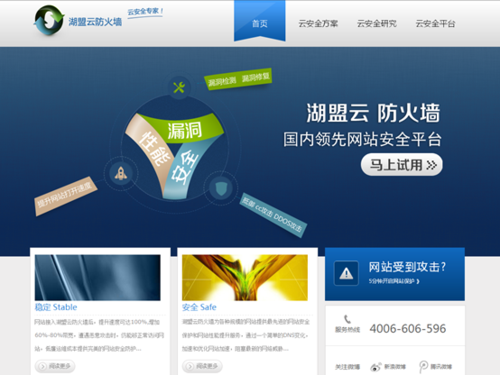Image resolution: width=500 pixels, height=375 pixels.
Task: Click the rocket speed circle icon
Action: tap(121, 173)
